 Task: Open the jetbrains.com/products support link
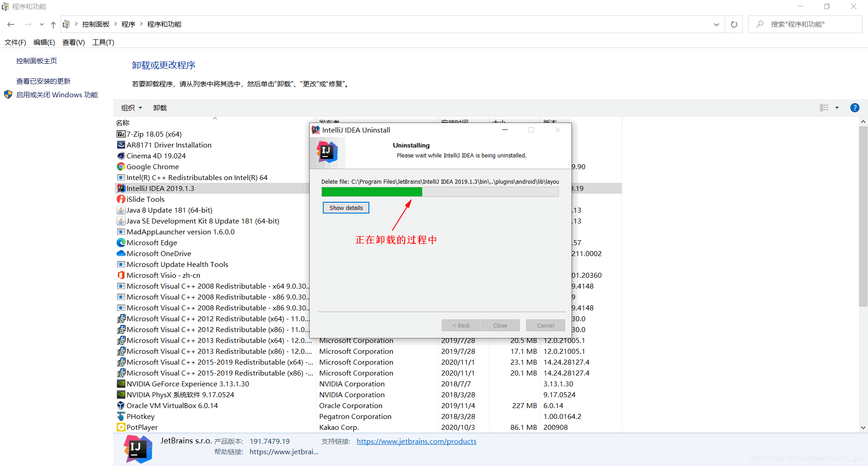(x=416, y=441)
